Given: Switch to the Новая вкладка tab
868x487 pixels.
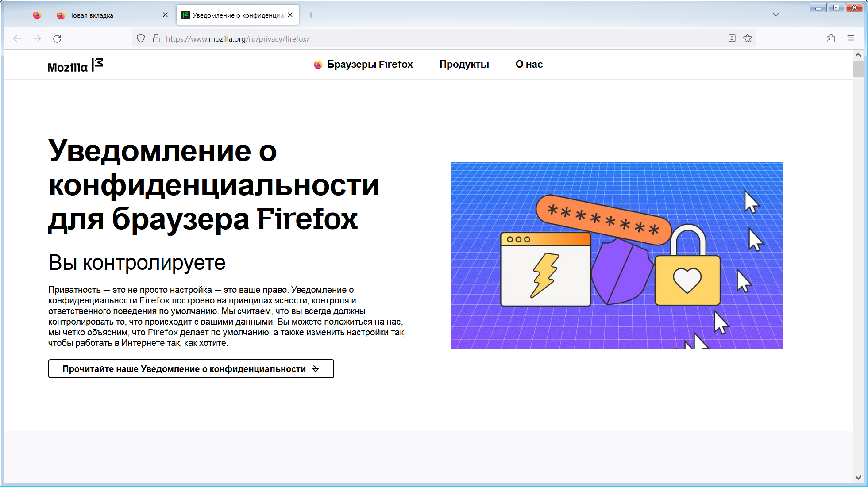Looking at the screenshot, I should tap(106, 15).
